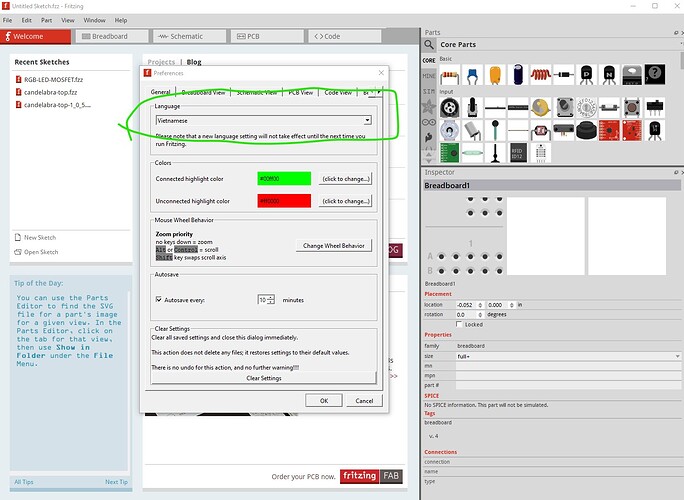The image size is (684, 500).
Task: Choose the RFID ID12 part icon
Action: tap(517, 152)
